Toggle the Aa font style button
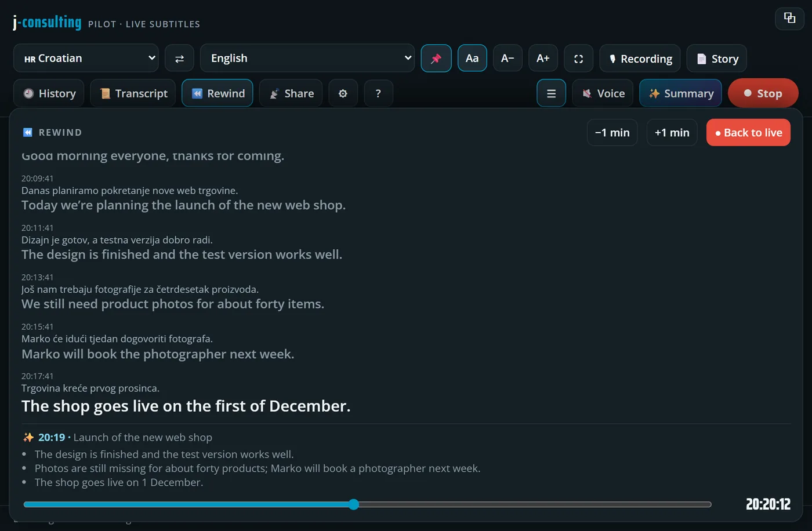The width and height of the screenshot is (812, 531). click(472, 58)
